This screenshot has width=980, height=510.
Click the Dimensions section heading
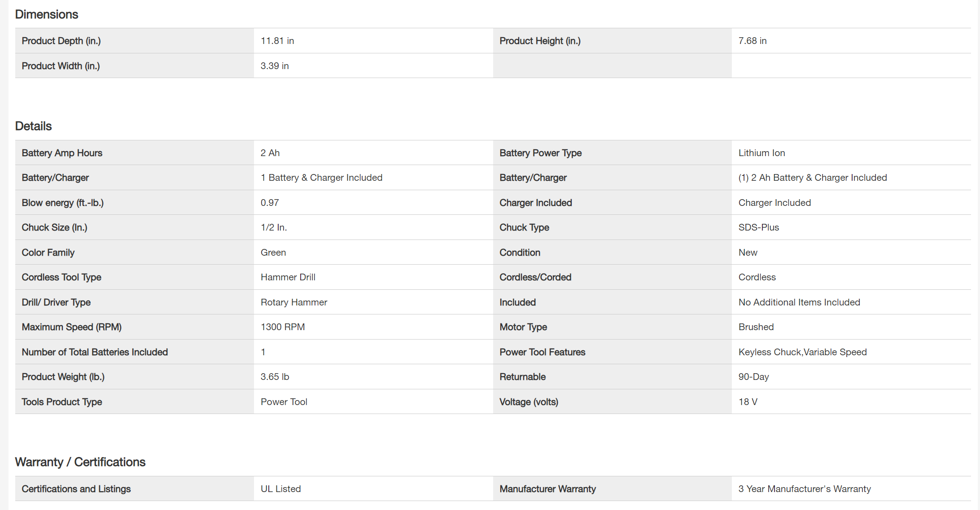point(47,14)
